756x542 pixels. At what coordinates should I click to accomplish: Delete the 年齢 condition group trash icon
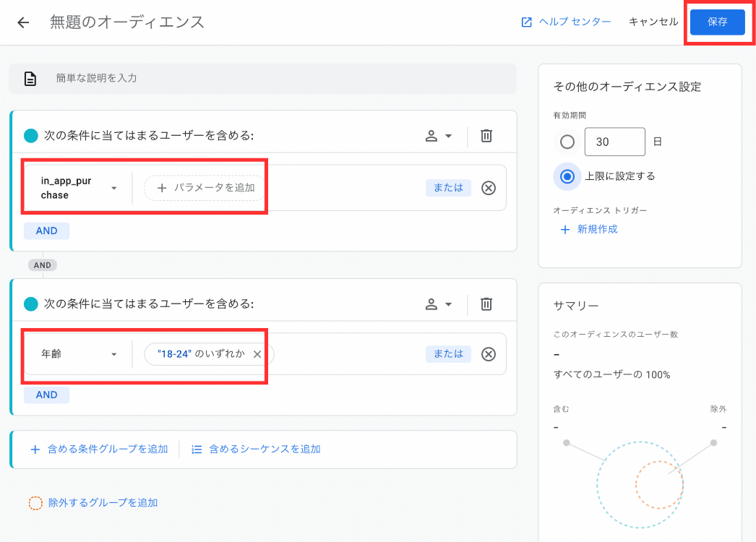pos(486,304)
